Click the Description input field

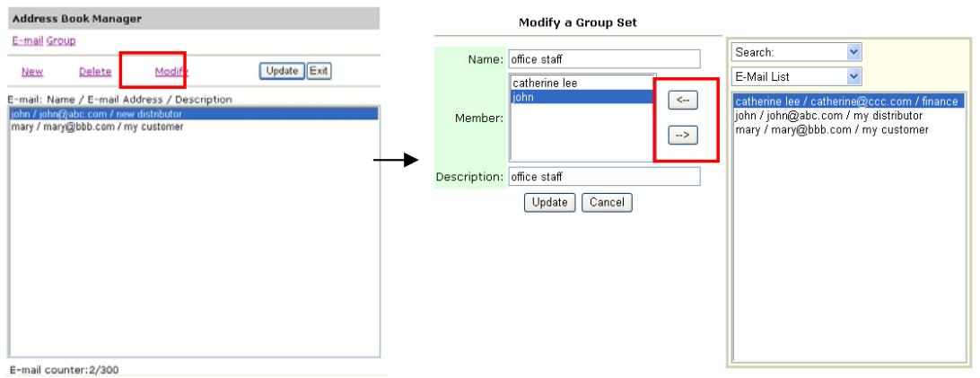pos(604,177)
